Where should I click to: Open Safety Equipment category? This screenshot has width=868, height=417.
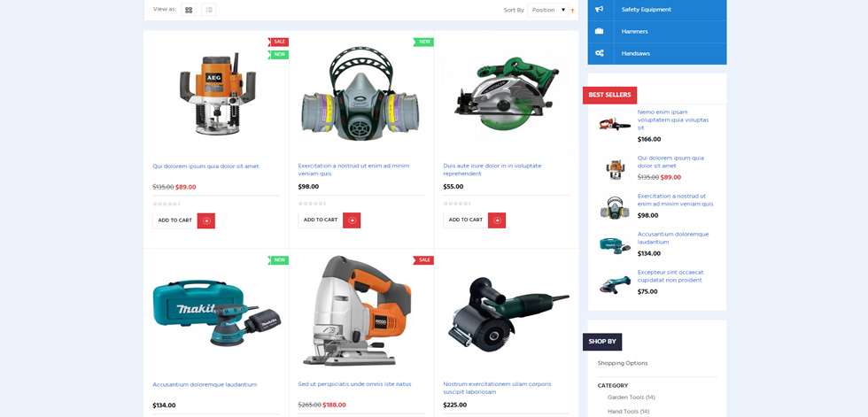tap(646, 10)
